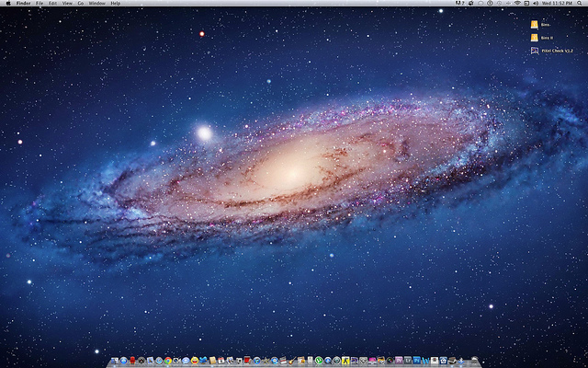Launch Google Chrome from the Dock
This screenshot has height=368, width=588.
point(168,361)
